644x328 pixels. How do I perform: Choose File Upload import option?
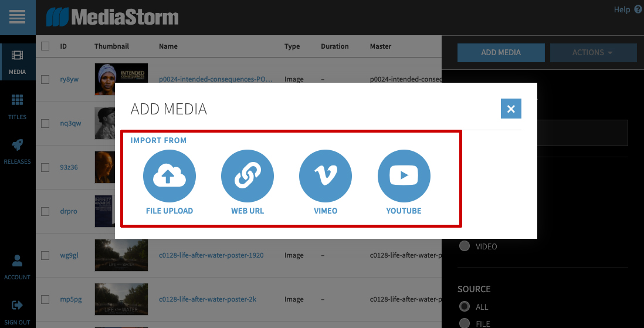coord(170,182)
